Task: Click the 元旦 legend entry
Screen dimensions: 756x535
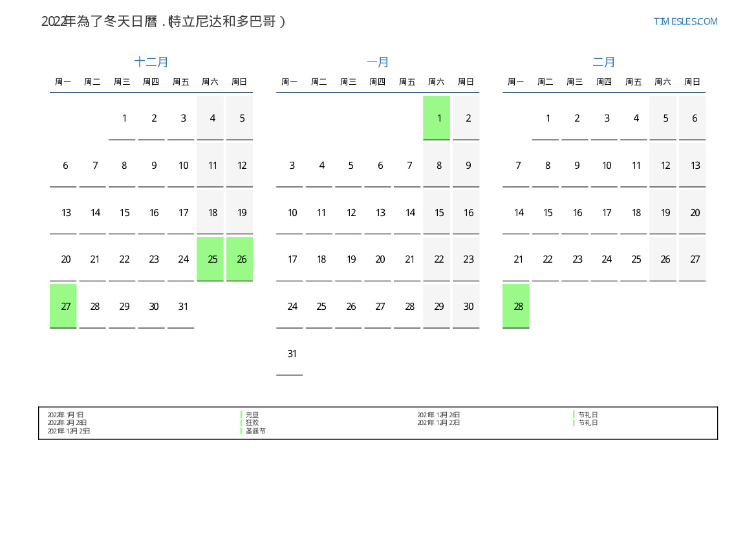Action: (x=252, y=415)
